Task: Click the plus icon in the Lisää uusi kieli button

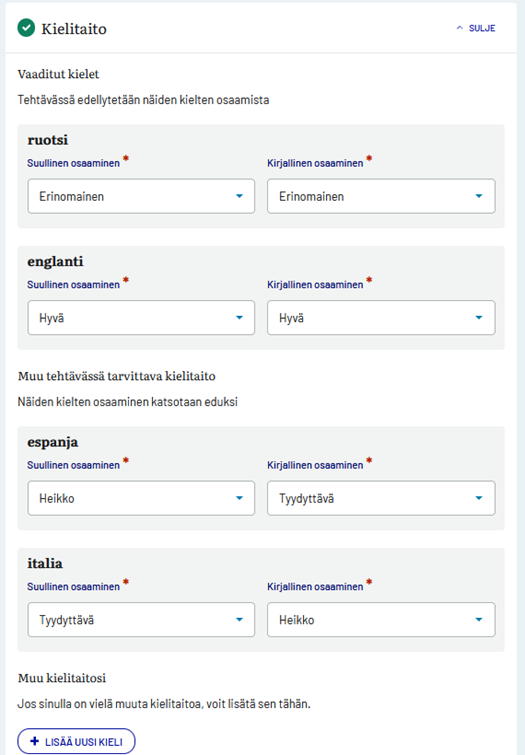Action: click(x=35, y=741)
